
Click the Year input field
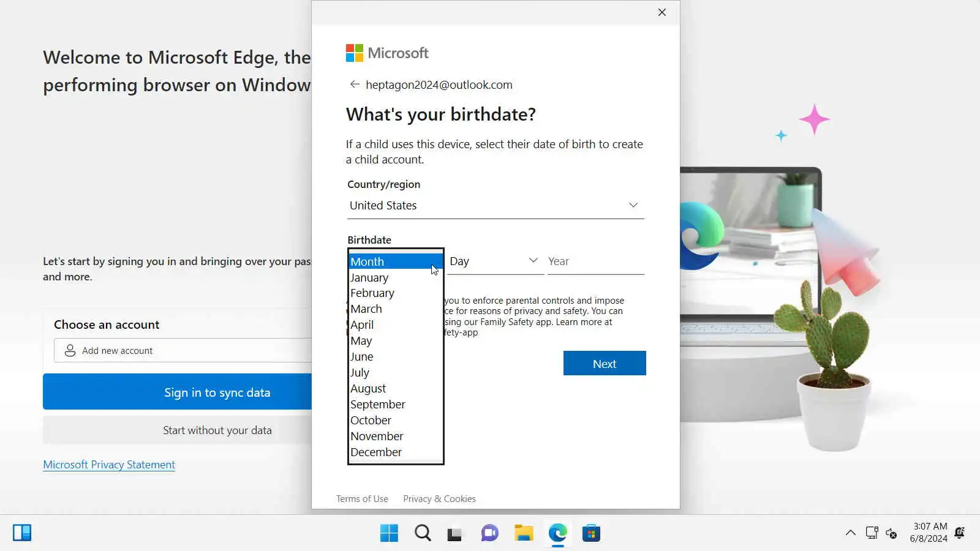click(596, 261)
